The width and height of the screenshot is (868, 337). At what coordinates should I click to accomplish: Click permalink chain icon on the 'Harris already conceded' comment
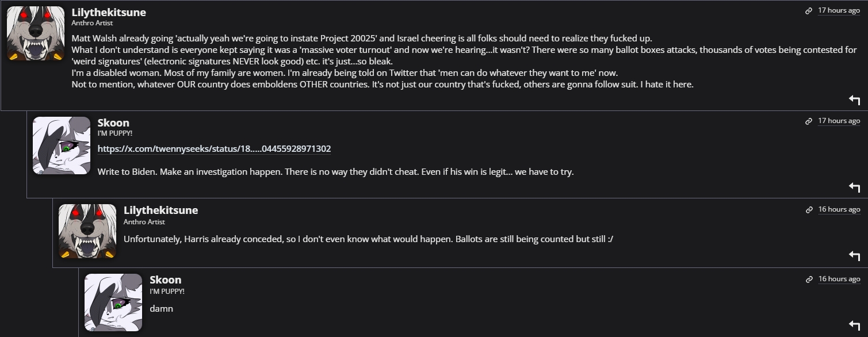(809, 210)
